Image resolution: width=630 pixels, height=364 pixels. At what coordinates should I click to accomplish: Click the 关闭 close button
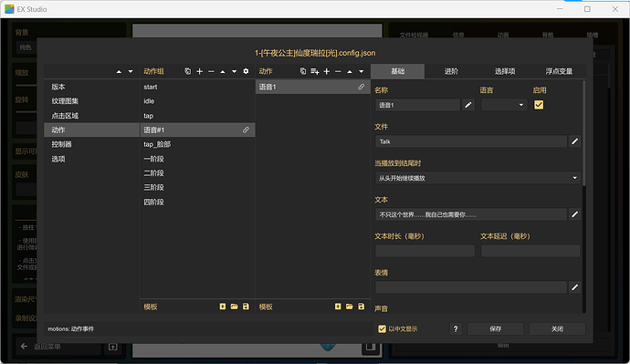click(x=557, y=328)
